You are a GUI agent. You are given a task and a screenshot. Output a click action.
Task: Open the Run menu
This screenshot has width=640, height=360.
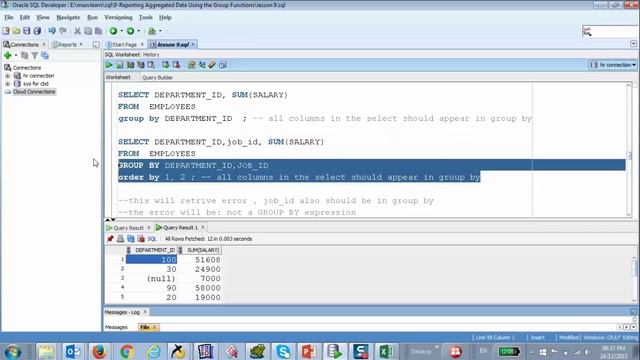point(92,18)
